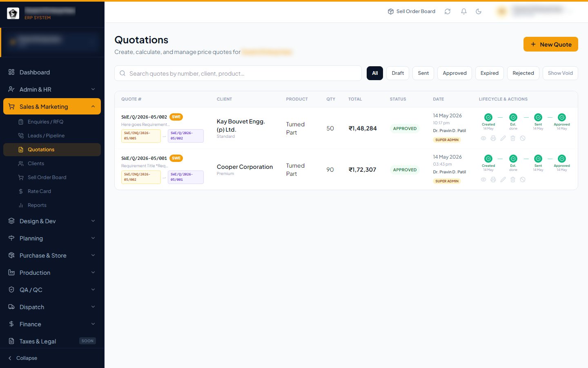Expand Design & Dev menu
Screen dimensions: 588x368
click(52, 221)
